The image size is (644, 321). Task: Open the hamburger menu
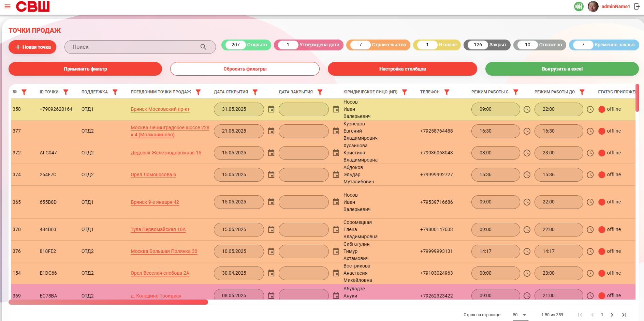tap(8, 6)
